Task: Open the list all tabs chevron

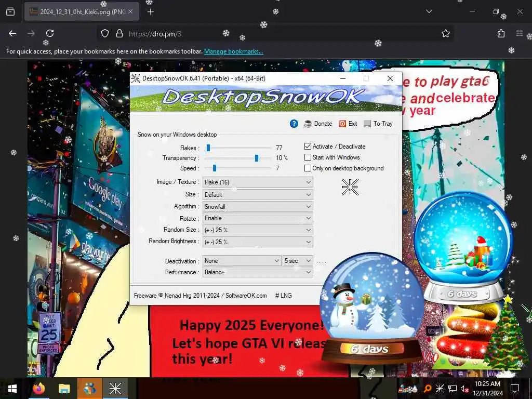Action: tap(429, 11)
